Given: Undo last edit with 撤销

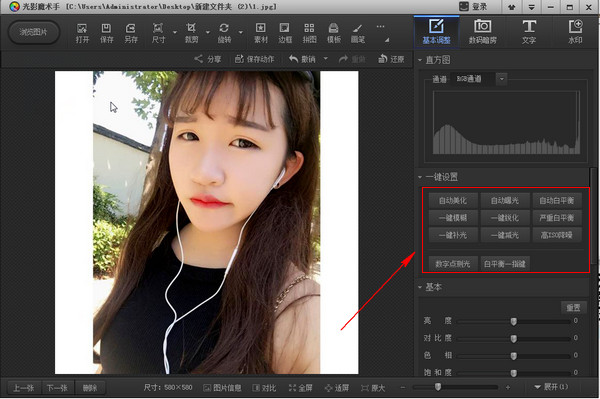Looking at the screenshot, I should point(302,59).
